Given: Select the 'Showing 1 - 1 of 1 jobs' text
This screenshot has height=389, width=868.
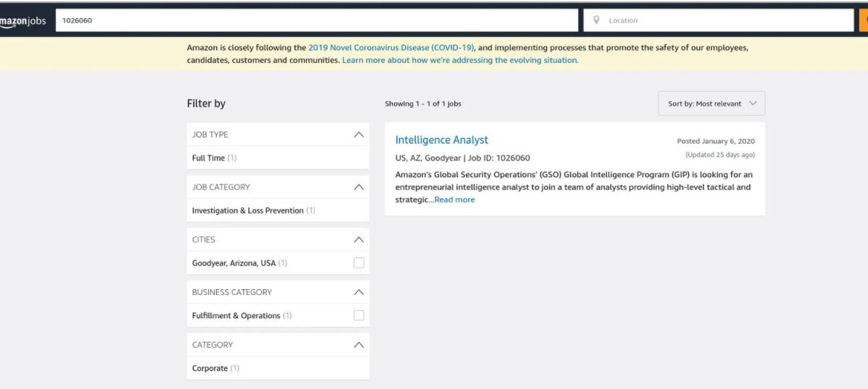Looking at the screenshot, I should (423, 103).
